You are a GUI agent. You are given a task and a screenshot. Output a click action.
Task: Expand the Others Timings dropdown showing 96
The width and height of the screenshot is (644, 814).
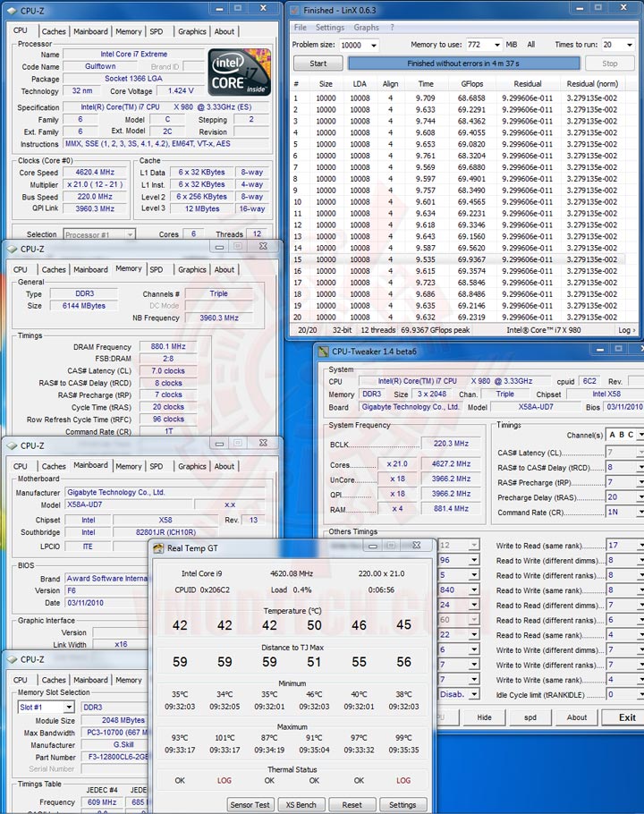[474, 561]
